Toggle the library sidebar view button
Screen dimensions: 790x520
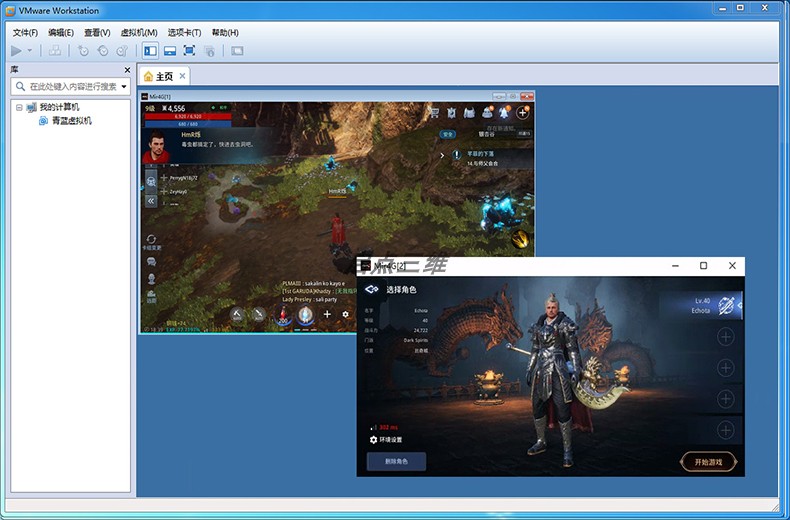pyautogui.click(x=150, y=51)
